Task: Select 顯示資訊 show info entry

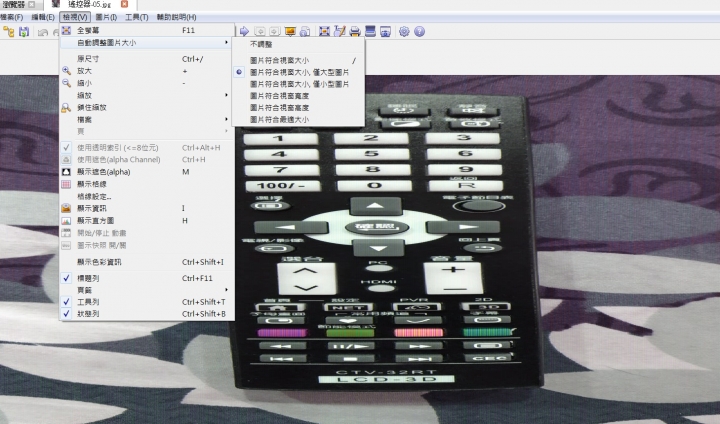Action: (147, 208)
